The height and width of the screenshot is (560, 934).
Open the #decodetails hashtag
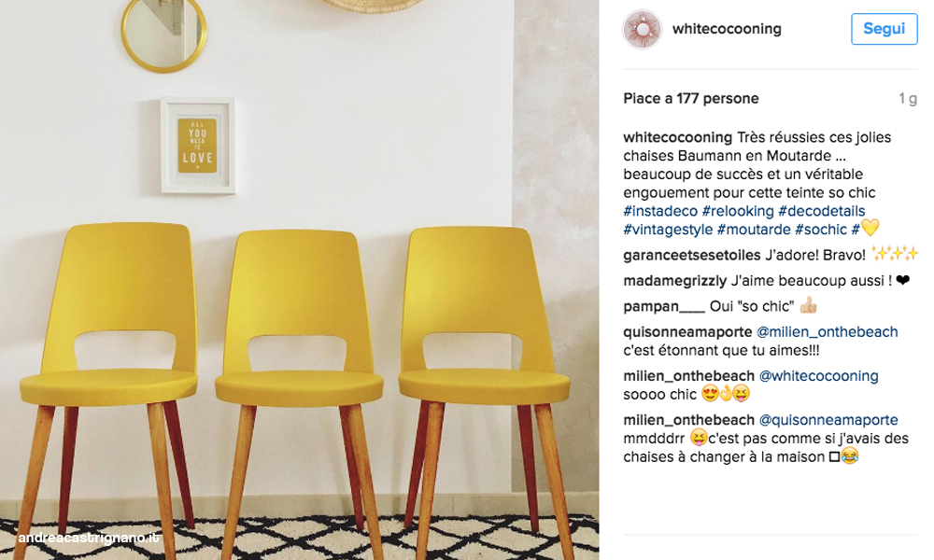pyautogui.click(x=821, y=211)
